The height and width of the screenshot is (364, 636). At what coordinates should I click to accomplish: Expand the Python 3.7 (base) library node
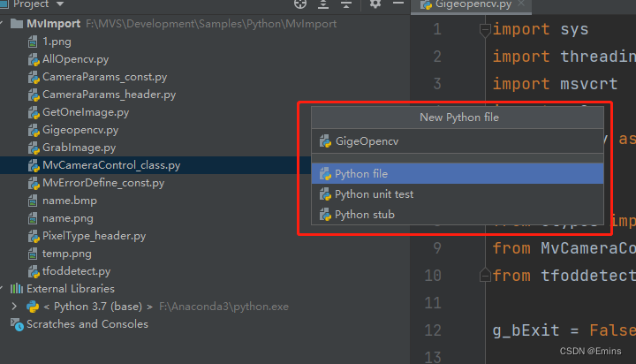pos(14,307)
